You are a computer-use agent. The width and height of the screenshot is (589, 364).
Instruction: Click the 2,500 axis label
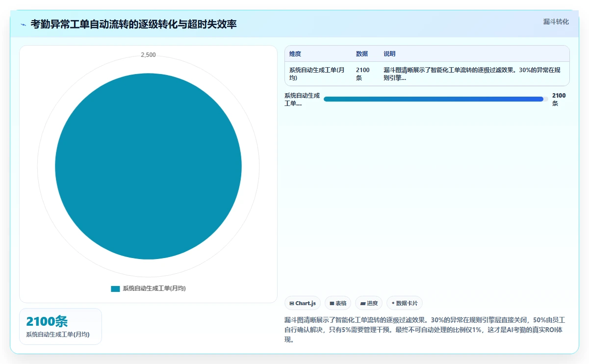click(148, 55)
